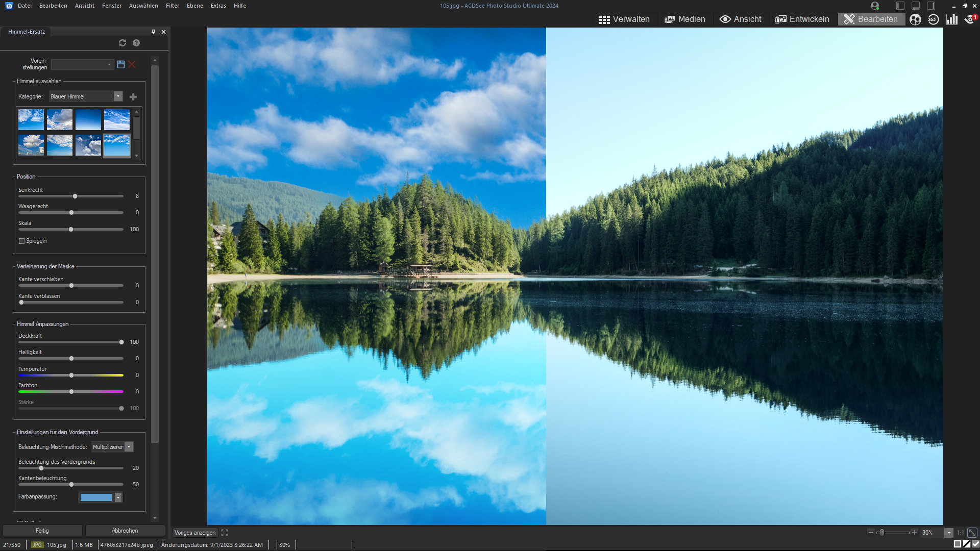This screenshot has width=980, height=551.
Task: Add a new sky with the plus icon
Action: point(133,97)
